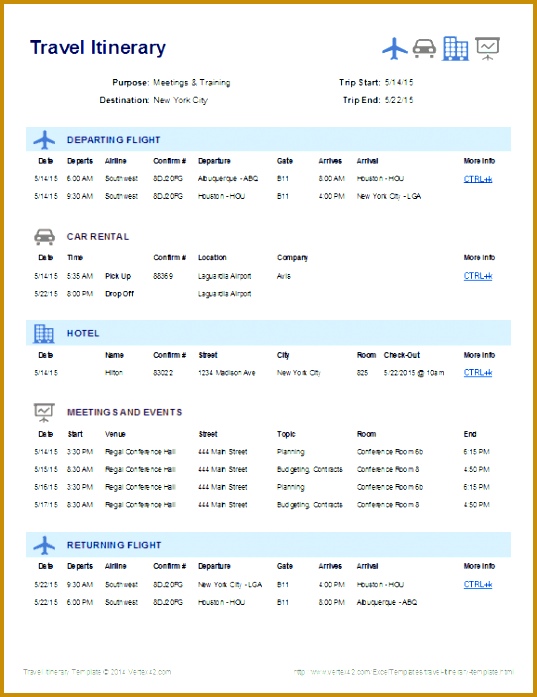Select the 6:15 PM end time on 5/16/15 row
This screenshot has width=537, height=697.
(x=476, y=487)
